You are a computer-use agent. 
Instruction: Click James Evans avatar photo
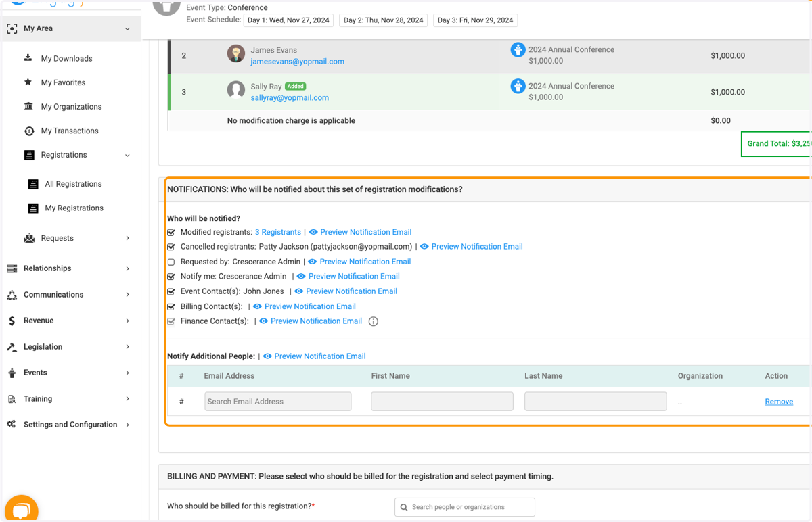coord(236,53)
